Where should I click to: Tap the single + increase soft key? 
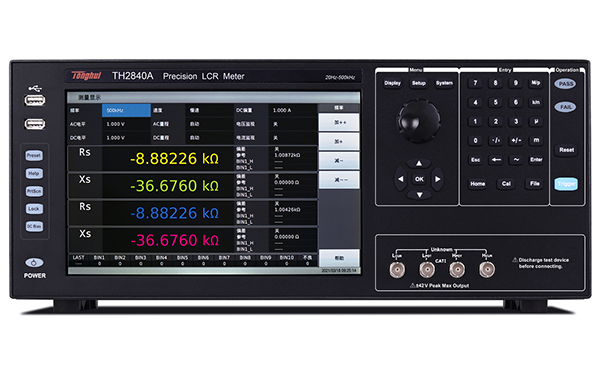[339, 142]
